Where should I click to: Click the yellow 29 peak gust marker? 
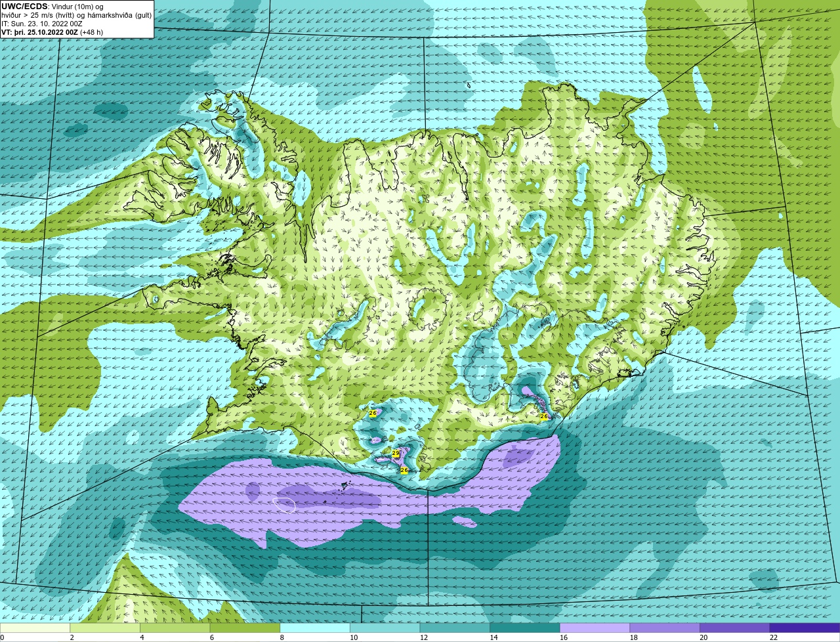tap(396, 453)
